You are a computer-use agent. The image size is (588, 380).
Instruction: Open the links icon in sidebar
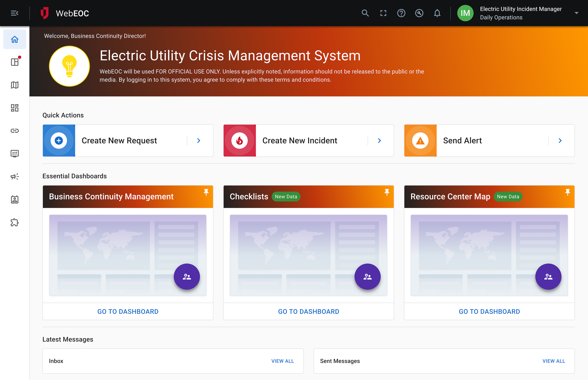[15, 131]
